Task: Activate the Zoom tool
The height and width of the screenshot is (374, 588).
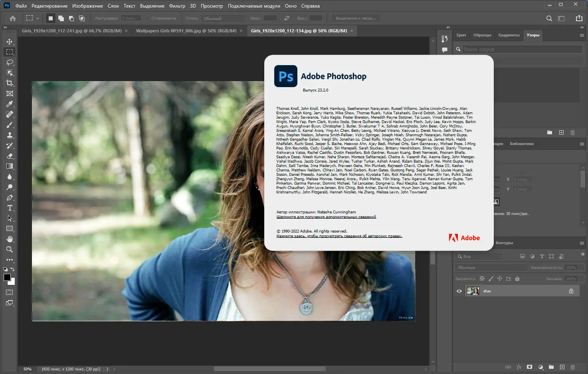Action: coord(9,249)
